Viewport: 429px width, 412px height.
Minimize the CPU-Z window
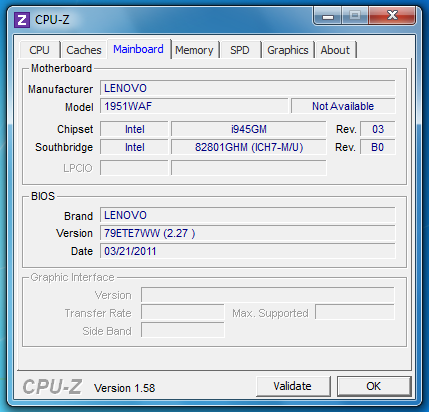coord(328,16)
